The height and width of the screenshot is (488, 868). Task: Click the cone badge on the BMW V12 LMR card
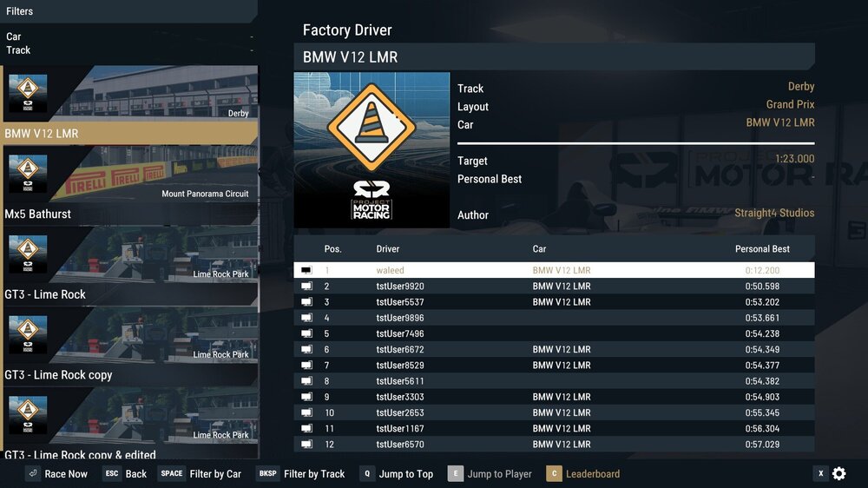(28, 93)
